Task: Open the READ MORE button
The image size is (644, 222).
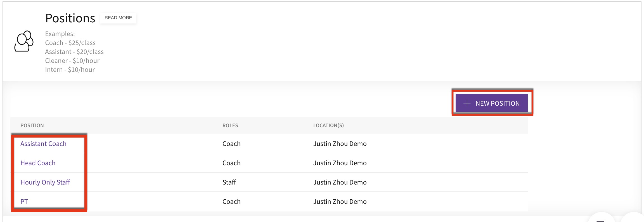Action: tap(118, 18)
